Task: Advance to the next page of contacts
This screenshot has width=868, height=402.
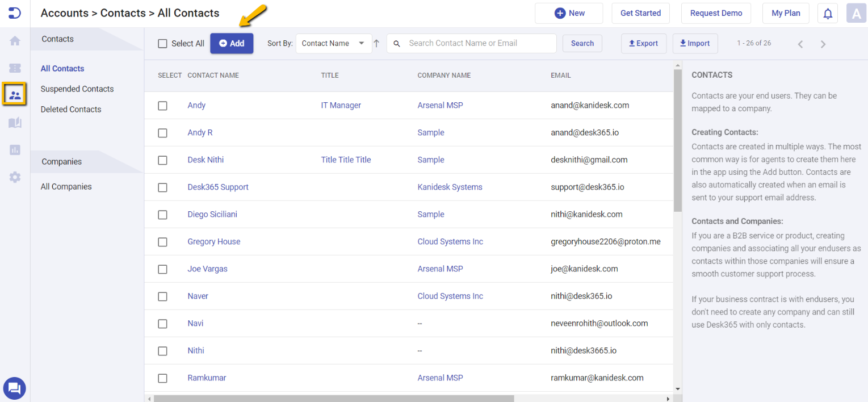Action: pyautogui.click(x=823, y=43)
